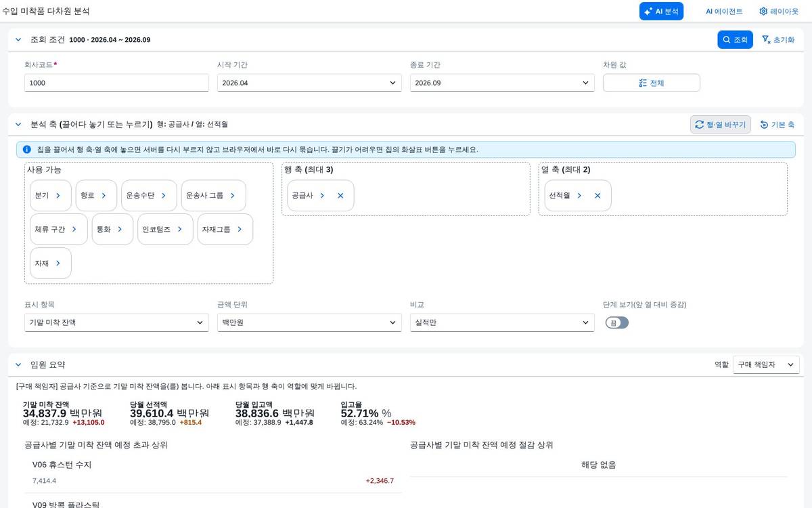Click the 7,414.4 amount under V06
Viewport: 812px width, 508px height.
click(x=44, y=481)
